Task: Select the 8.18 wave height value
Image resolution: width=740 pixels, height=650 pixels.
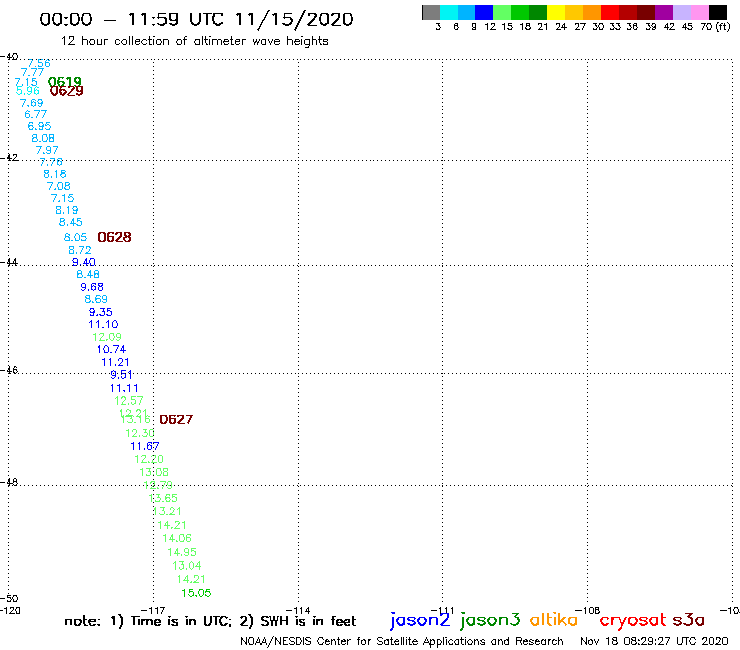Action: pyautogui.click(x=55, y=174)
